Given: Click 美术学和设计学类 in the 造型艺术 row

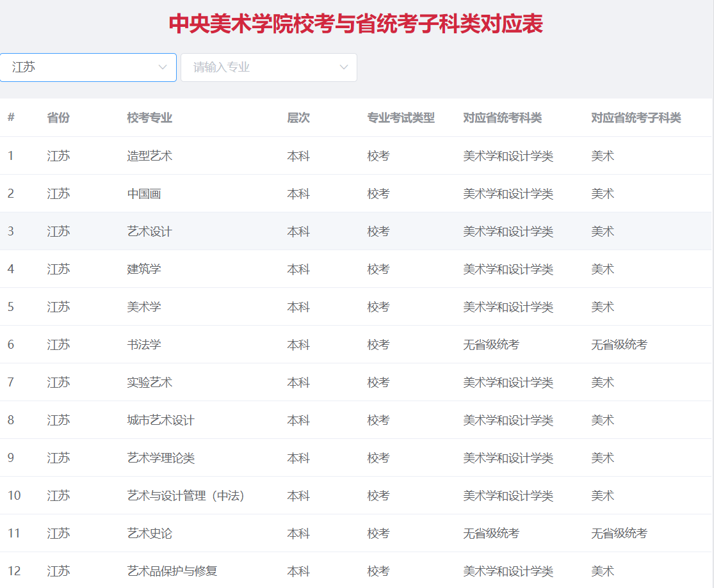Looking at the screenshot, I should tap(508, 156).
